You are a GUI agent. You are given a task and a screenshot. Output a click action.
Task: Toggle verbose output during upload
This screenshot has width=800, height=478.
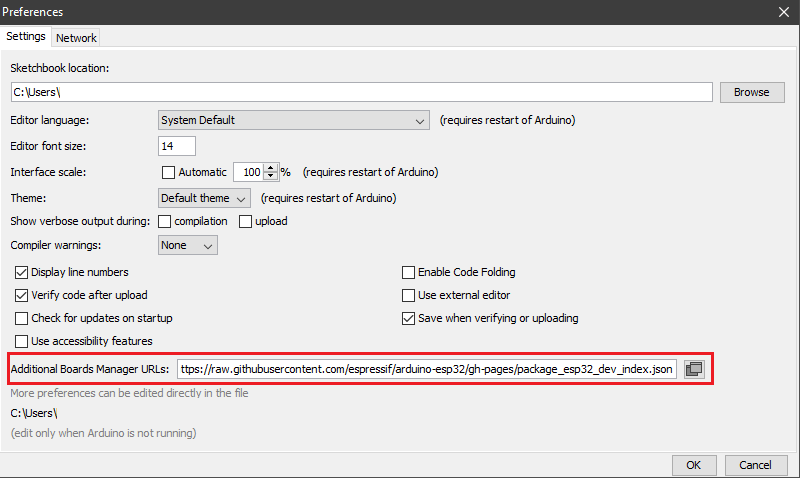pos(245,221)
